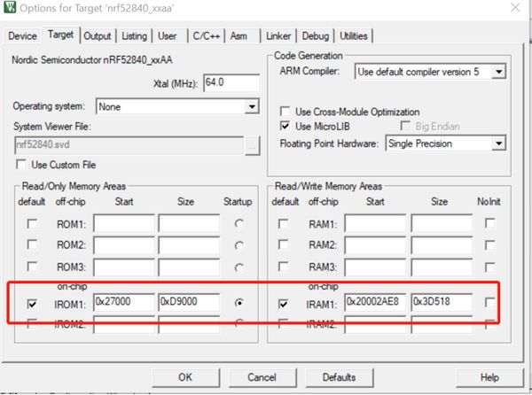Enable Use Custom File checkbox

[x=21, y=165]
